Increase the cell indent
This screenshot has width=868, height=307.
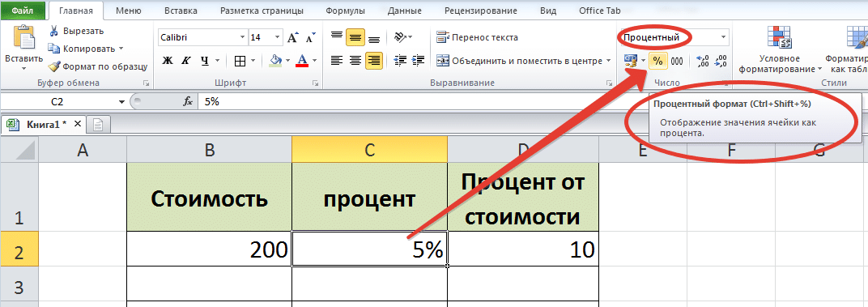pyautogui.click(x=418, y=61)
